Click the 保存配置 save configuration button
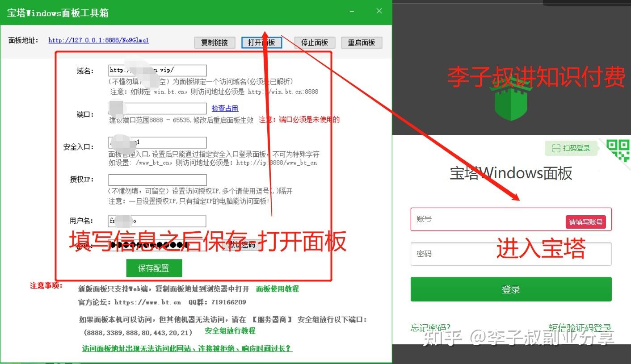Screen dimensions: 631x364 154,268
